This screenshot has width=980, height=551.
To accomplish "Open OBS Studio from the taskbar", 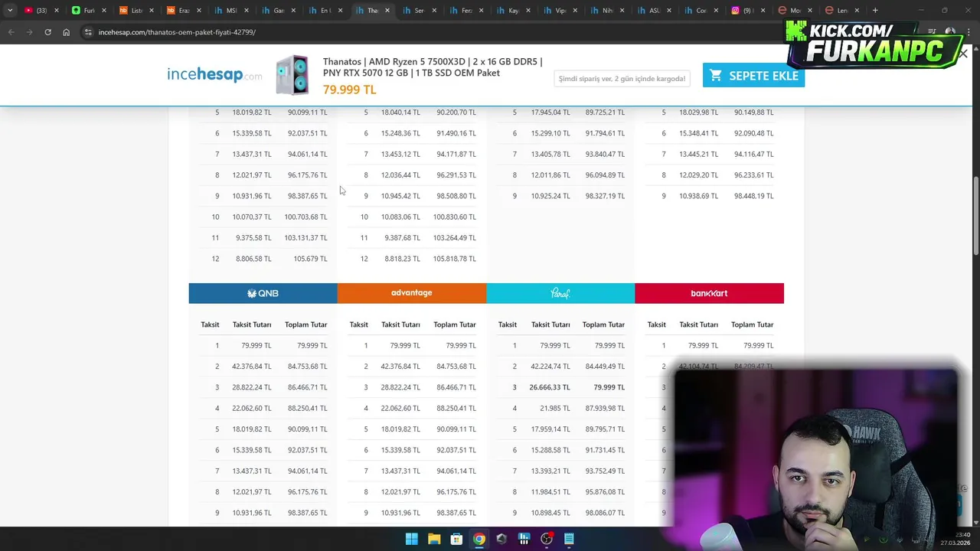I will (547, 539).
